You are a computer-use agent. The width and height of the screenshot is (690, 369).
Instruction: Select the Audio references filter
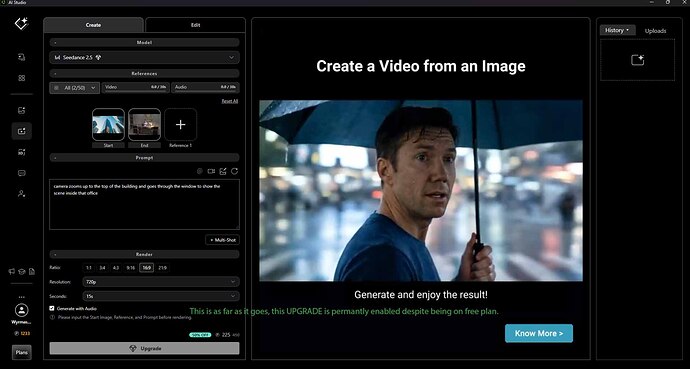(x=206, y=88)
